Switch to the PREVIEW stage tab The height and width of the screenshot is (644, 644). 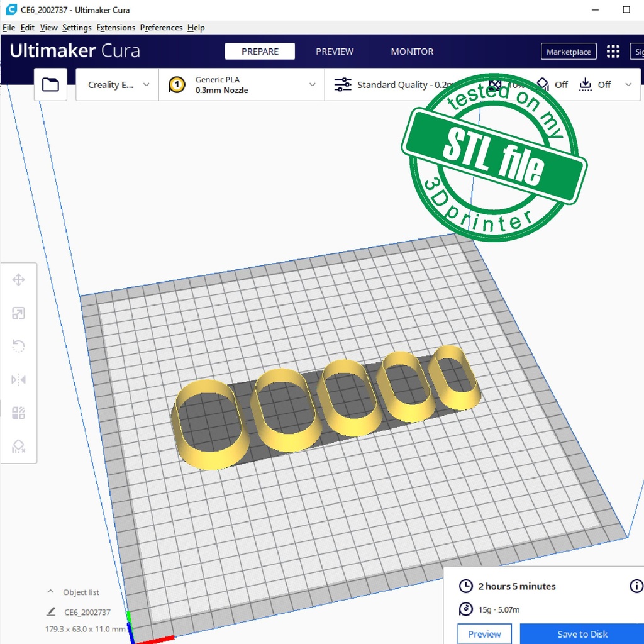pos(335,52)
